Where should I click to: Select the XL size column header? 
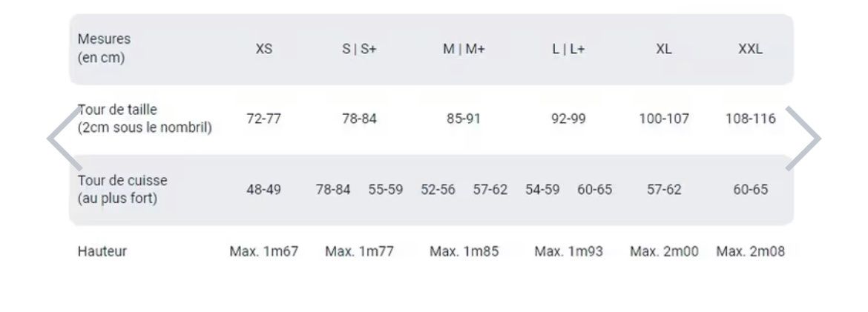pyautogui.click(x=664, y=49)
